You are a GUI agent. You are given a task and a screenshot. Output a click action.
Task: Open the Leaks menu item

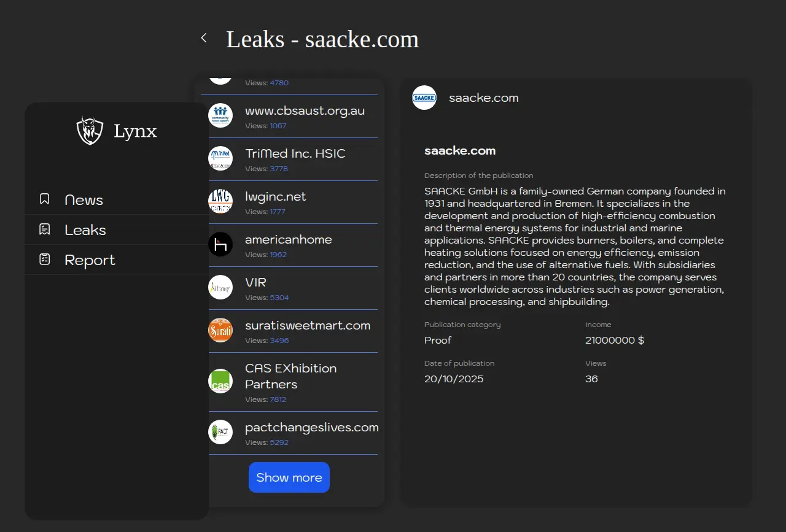(85, 230)
